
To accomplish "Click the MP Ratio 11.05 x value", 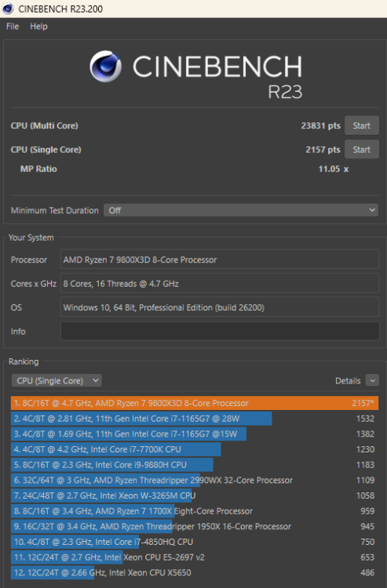I will [334, 169].
